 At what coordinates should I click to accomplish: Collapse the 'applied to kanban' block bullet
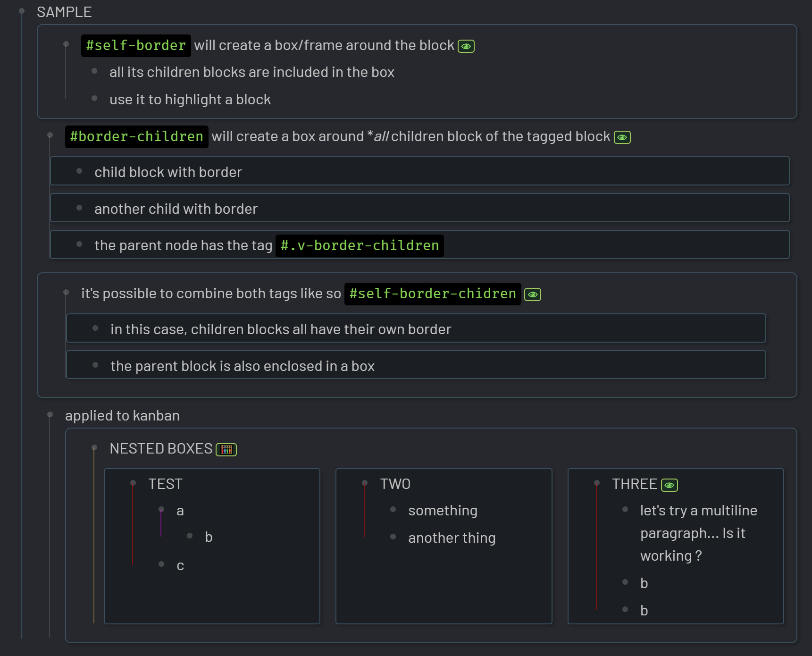(50, 415)
